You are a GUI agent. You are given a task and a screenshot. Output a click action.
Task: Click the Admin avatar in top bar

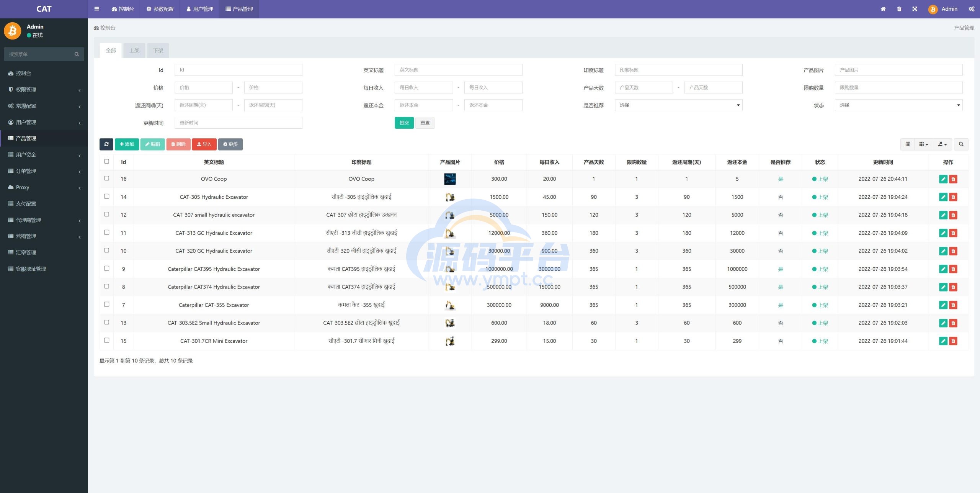click(x=933, y=9)
